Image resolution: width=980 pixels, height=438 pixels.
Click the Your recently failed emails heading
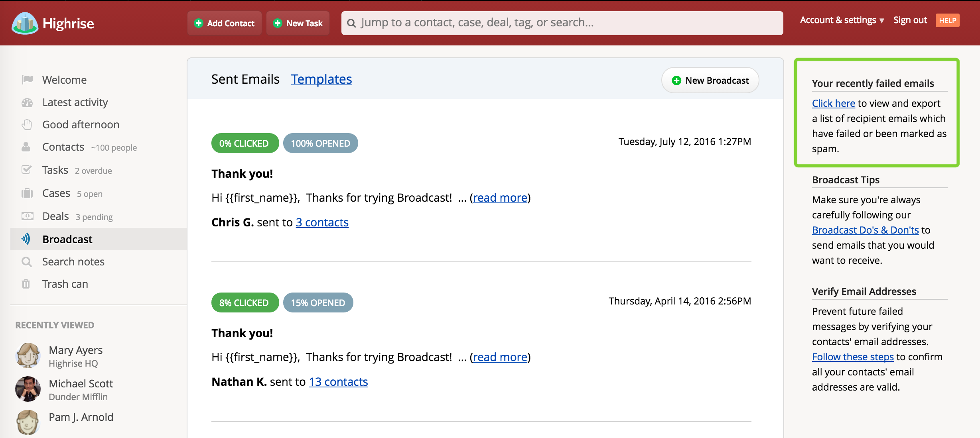(x=873, y=83)
